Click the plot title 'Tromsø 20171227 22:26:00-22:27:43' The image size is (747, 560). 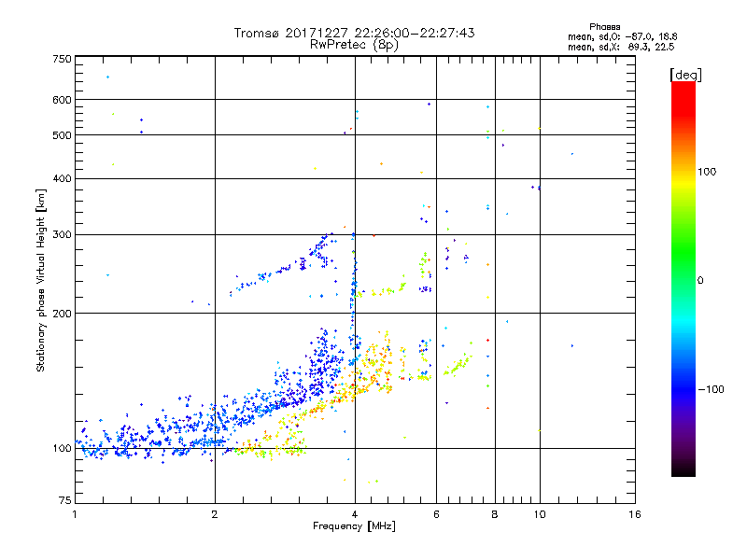pos(354,33)
